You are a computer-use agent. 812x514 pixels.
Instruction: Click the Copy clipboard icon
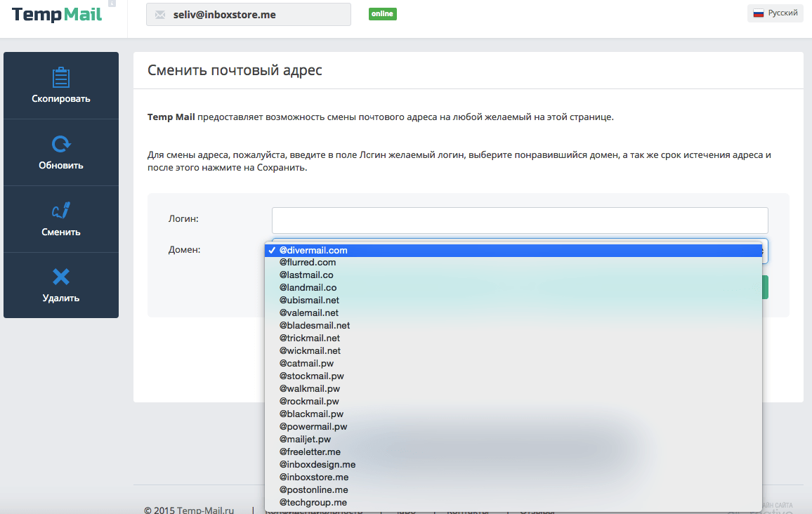click(61, 78)
